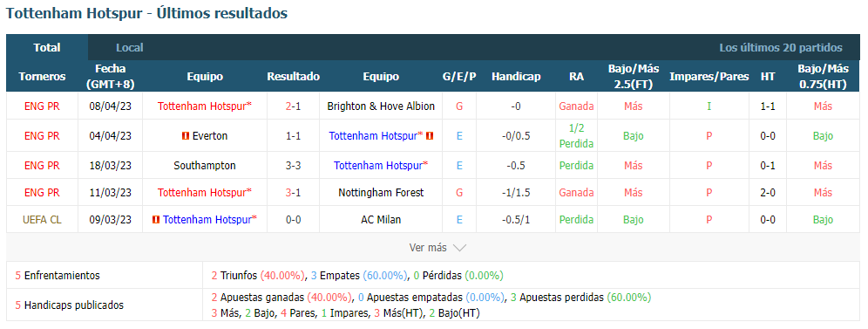Click UEFA CL tournament label
This screenshot has height=329, width=868.
[42, 220]
